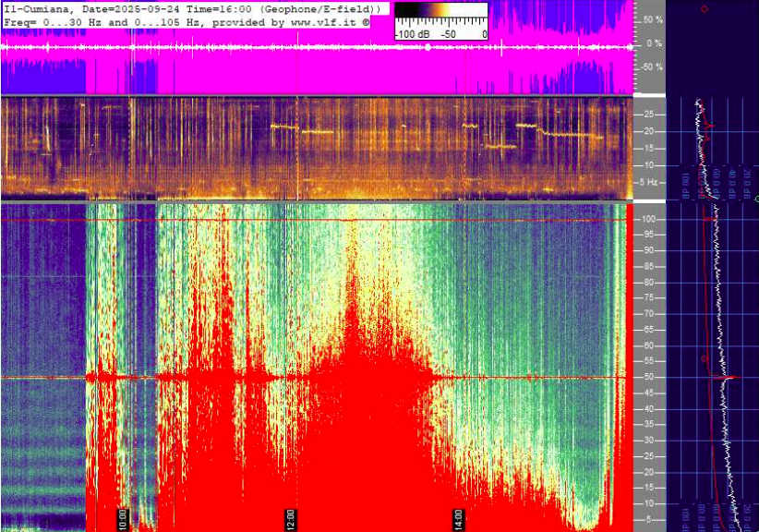The image size is (759, 532).
Task: Click the '5 Hz' label on the geophone scale
Action: click(x=648, y=183)
